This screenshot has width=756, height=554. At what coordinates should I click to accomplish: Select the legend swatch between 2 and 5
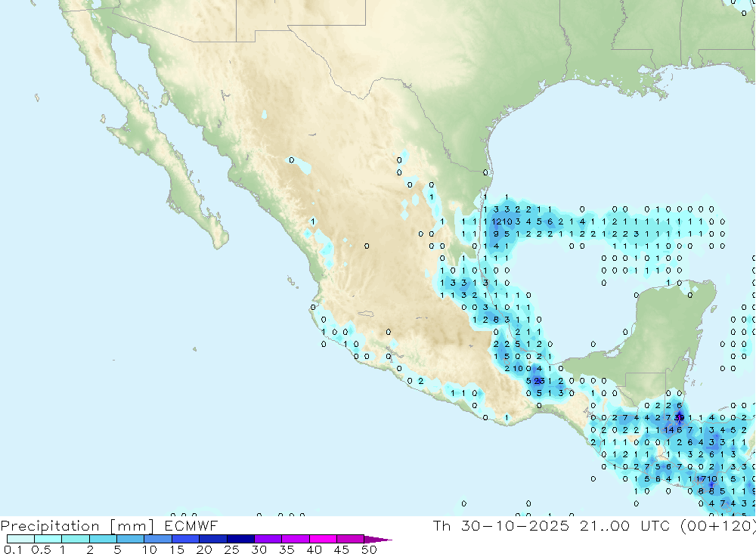click(103, 539)
